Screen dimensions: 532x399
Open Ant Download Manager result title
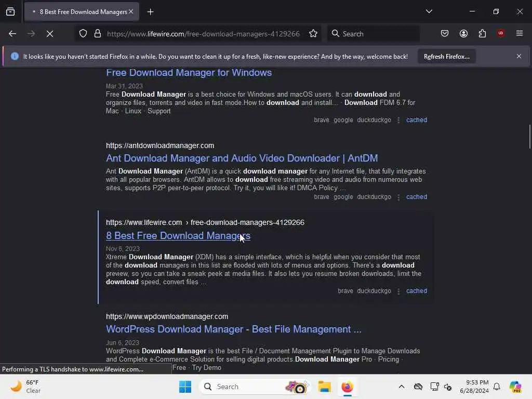pyautogui.click(x=242, y=158)
